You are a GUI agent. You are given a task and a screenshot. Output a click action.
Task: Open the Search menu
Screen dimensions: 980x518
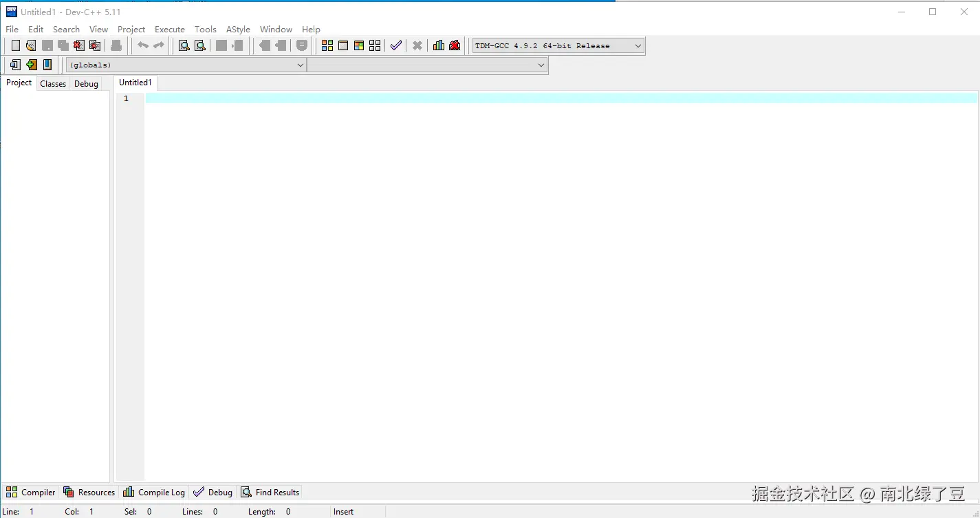point(66,29)
